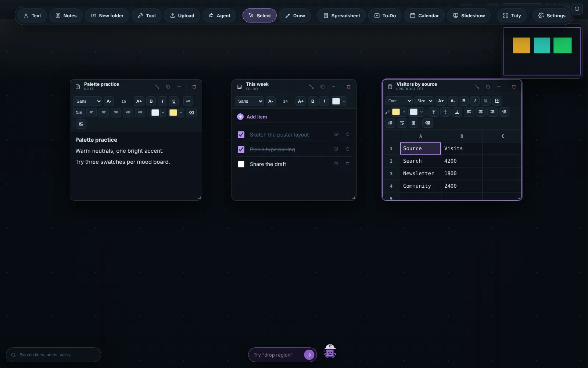Viewport: 588px width, 368px height.
Task: Click the white text color swatch in note
Action: tap(155, 113)
